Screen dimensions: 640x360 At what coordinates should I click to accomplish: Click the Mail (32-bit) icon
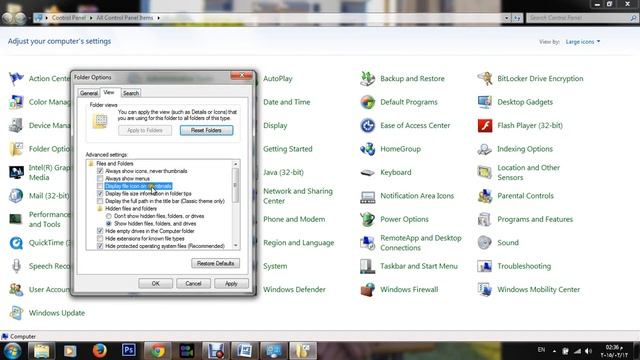pos(16,196)
